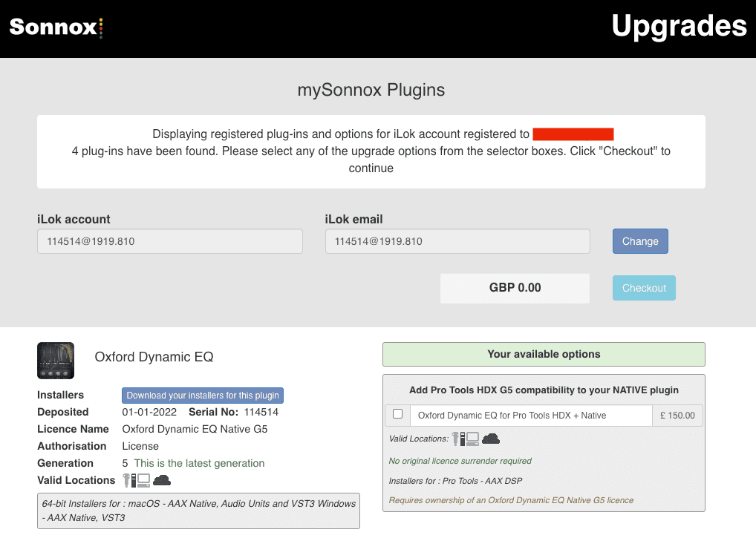
Task: Click the iLok email label
Action: coord(354,220)
